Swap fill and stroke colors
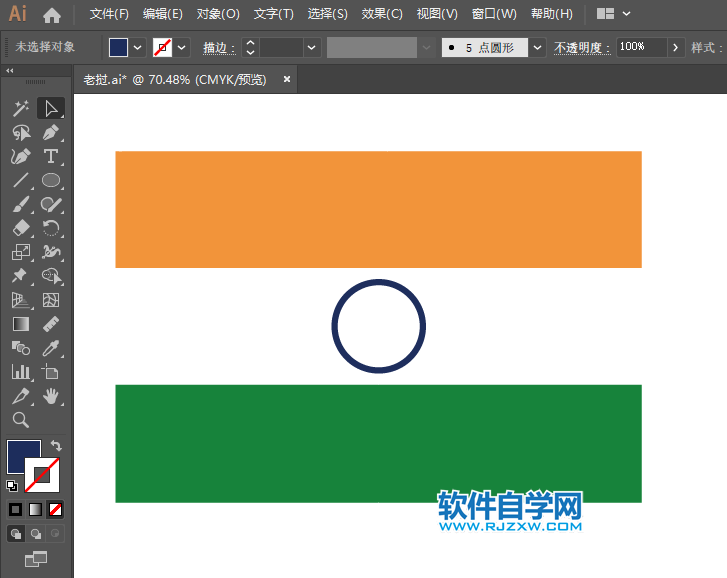This screenshot has height=578, width=727. 56,446
